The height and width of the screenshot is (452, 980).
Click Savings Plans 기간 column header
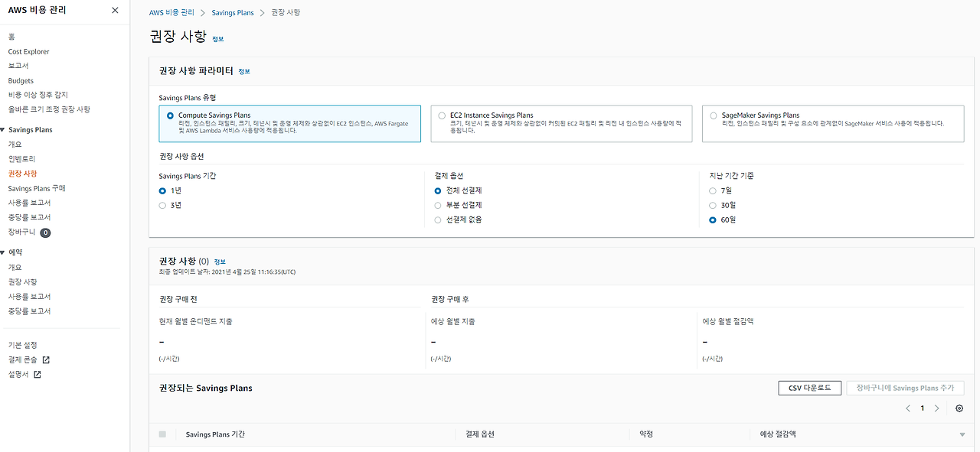(x=215, y=434)
